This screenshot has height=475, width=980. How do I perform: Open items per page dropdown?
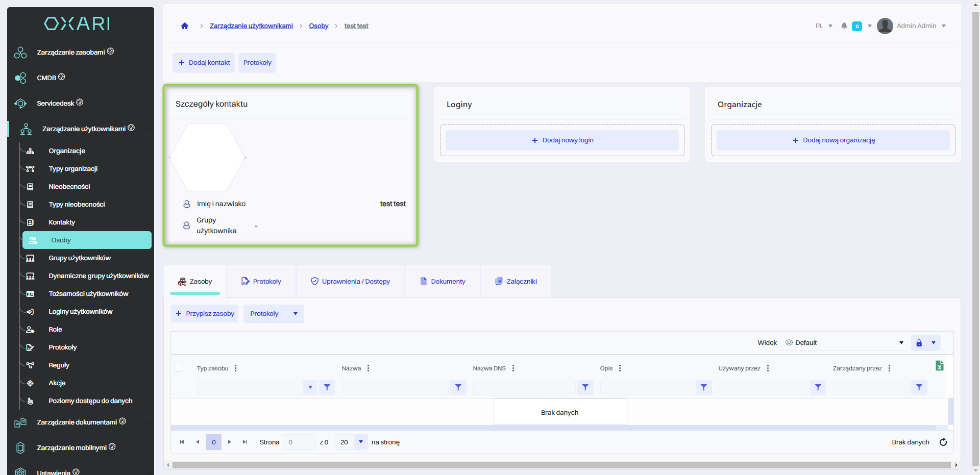pos(360,442)
